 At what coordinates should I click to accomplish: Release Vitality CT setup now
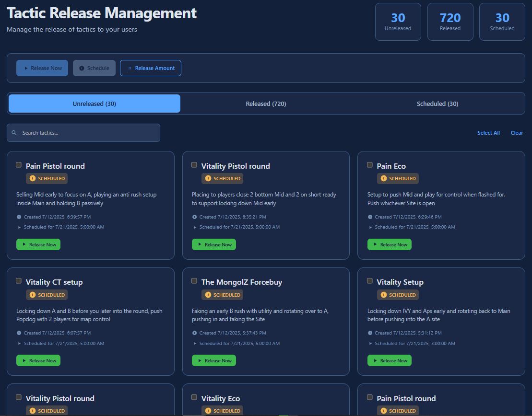coord(38,360)
